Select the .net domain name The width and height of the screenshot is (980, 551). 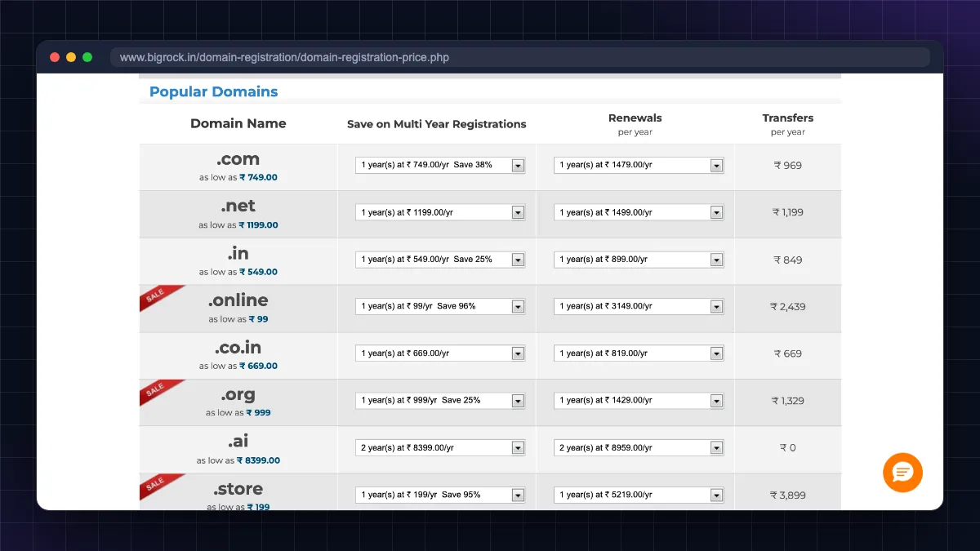point(238,206)
